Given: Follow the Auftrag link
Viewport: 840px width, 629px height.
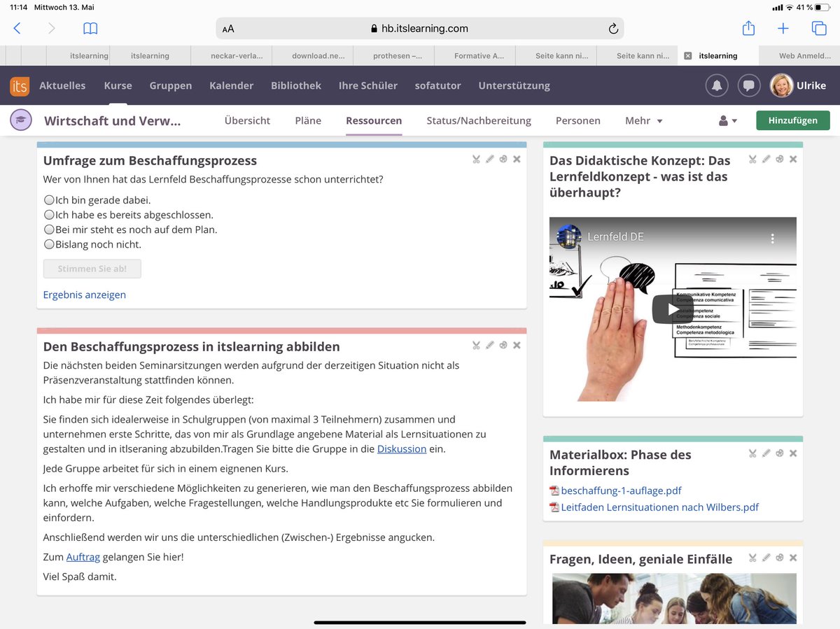Looking at the screenshot, I should (83, 557).
